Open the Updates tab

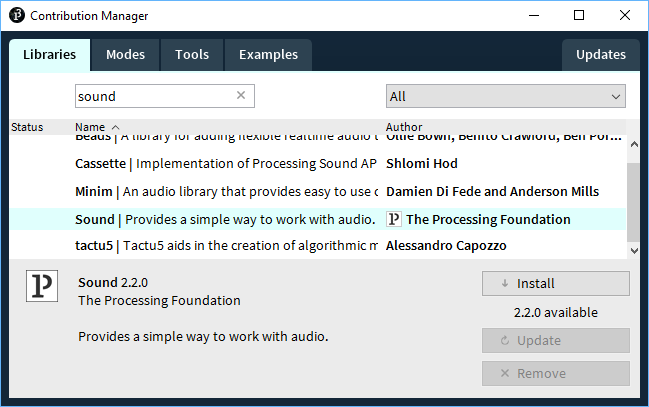coord(600,55)
